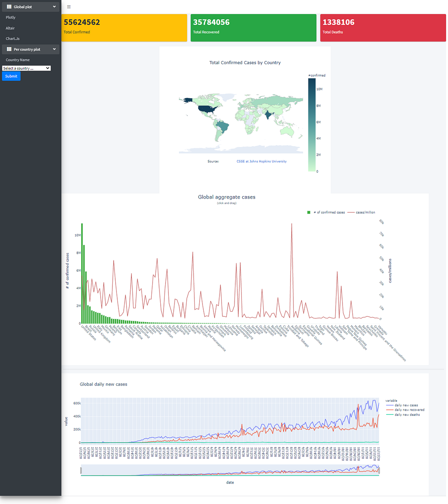
Task: Collapse the Global plot chevron
Action: (54, 7)
